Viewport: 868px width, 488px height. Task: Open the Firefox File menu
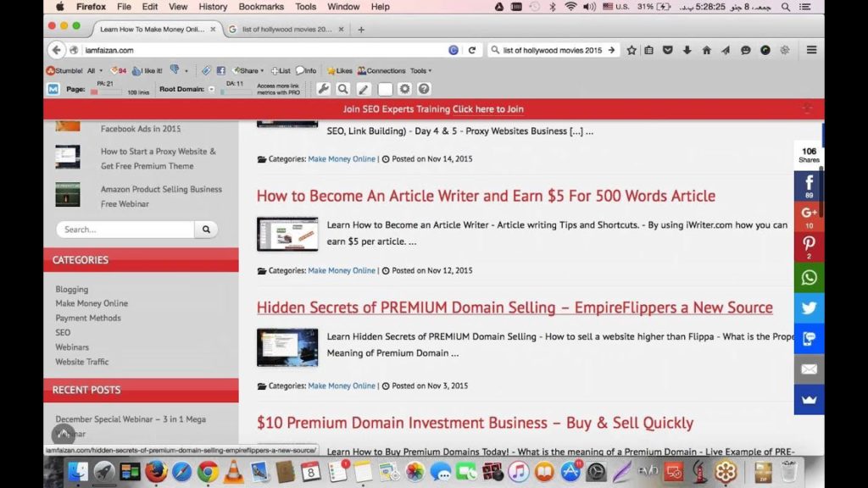coord(124,7)
